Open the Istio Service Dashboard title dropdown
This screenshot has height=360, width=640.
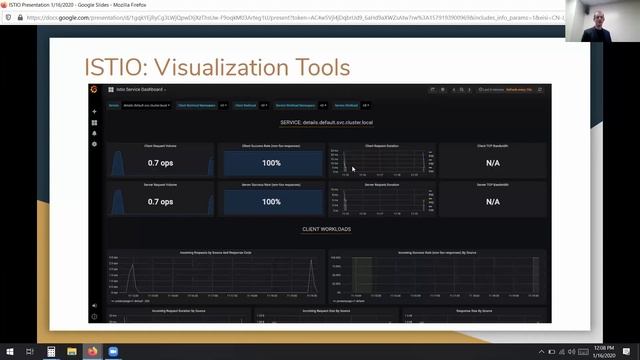click(x=141, y=89)
